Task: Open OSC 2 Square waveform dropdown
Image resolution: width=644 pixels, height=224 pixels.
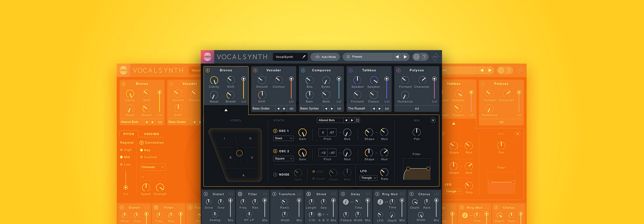Action: (283, 159)
